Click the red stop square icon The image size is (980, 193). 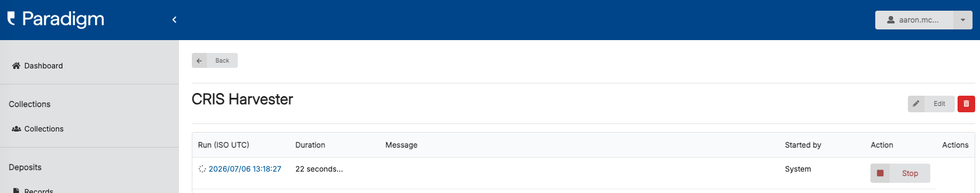tap(880, 173)
